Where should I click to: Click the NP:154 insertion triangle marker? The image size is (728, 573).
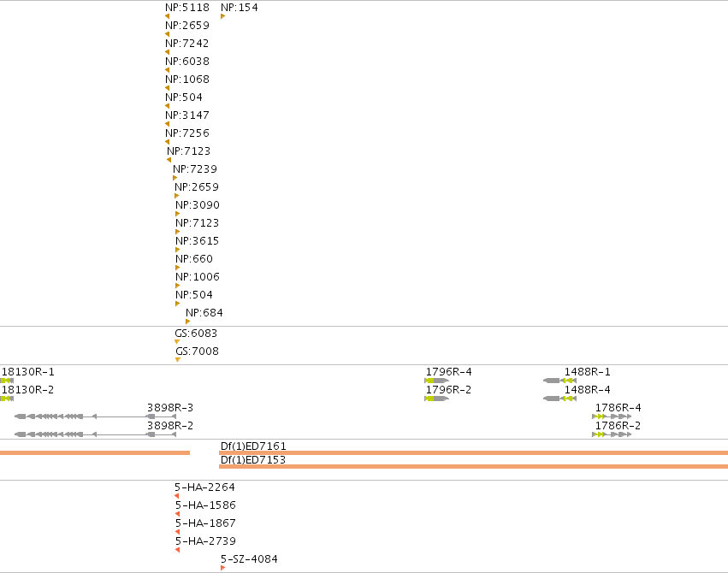[223, 16]
